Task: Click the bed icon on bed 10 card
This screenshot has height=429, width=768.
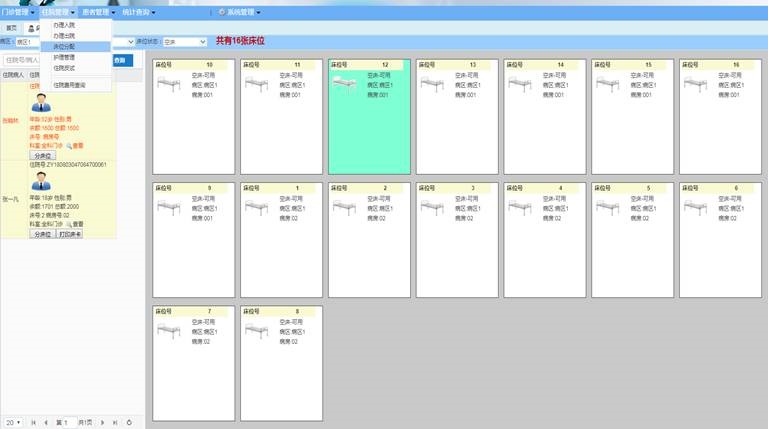Action: [169, 84]
